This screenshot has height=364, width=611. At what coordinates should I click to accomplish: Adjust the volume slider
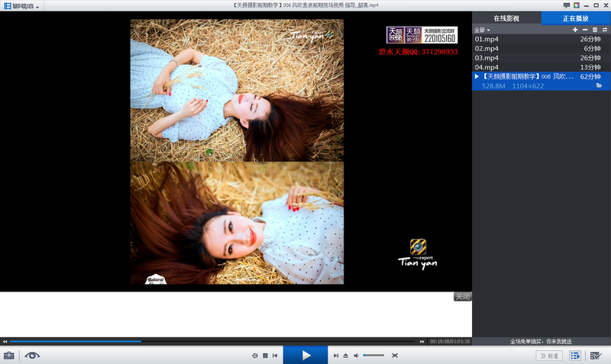pos(373,356)
